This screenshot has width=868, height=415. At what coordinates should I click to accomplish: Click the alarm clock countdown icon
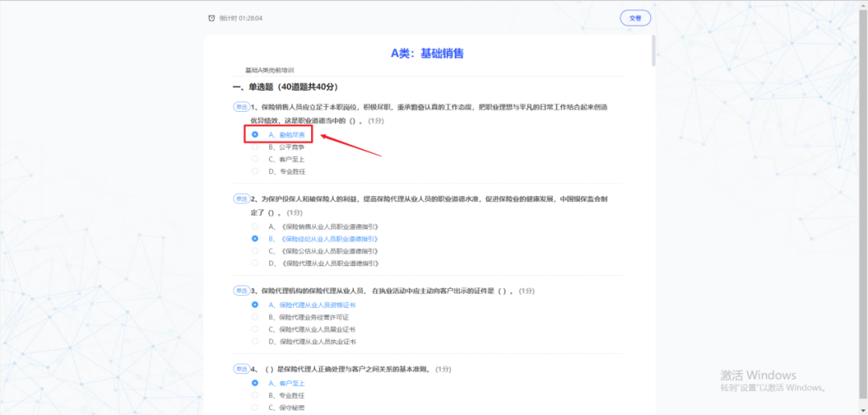211,18
